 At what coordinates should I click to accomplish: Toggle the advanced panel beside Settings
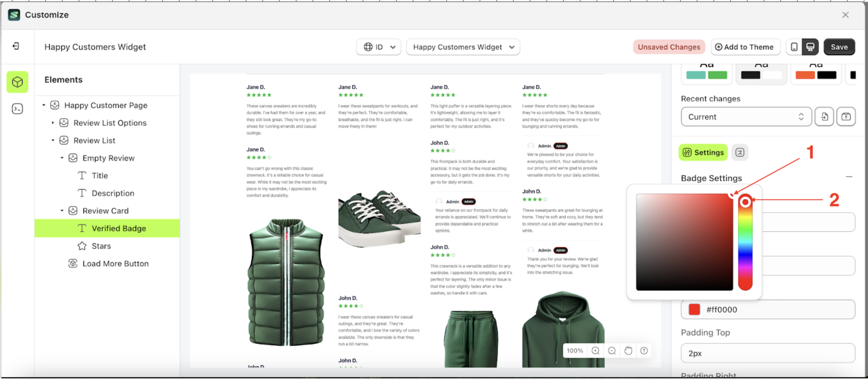tap(740, 152)
